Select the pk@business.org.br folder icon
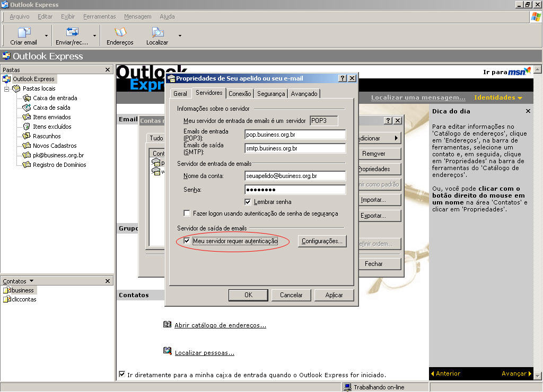 pos(27,155)
